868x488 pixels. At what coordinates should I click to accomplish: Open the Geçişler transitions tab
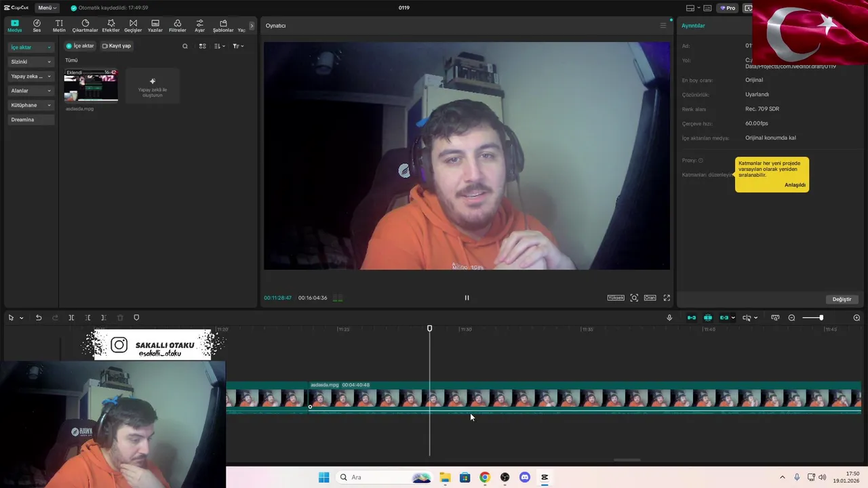pos(133,26)
